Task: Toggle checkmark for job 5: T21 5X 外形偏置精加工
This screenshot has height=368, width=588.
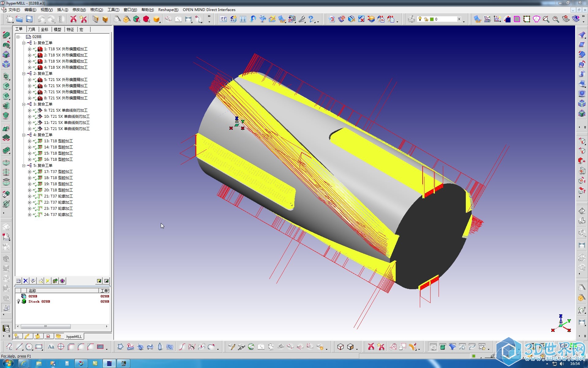Action: pyautogui.click(x=35, y=80)
